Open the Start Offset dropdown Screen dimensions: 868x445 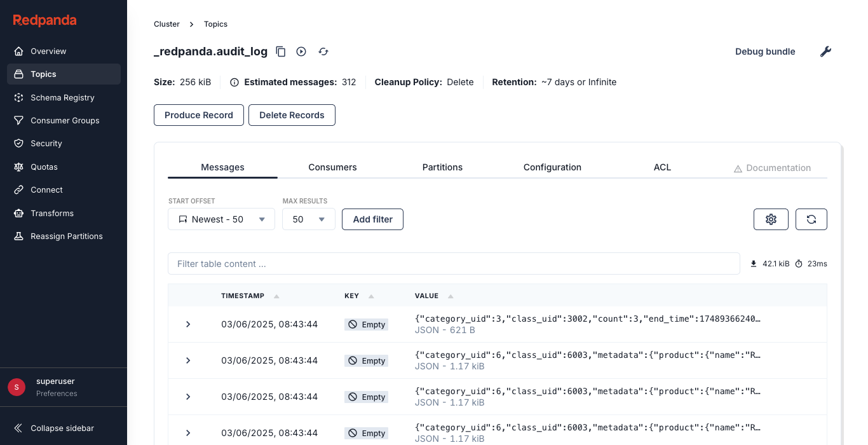pos(221,219)
